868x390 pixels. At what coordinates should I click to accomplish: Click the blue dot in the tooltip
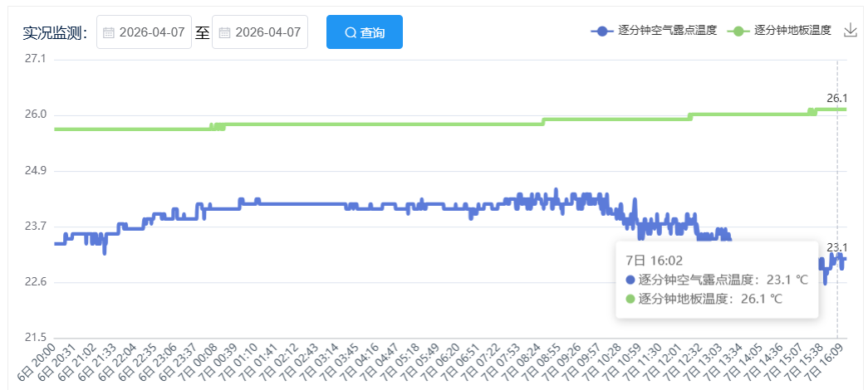click(x=630, y=280)
